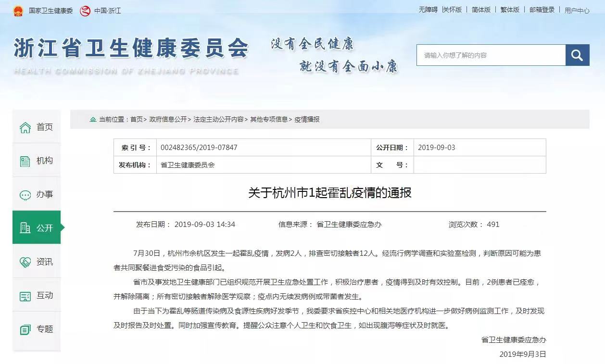Click the home icon beside 首页
The height and width of the screenshot is (364, 605).
[25, 127]
